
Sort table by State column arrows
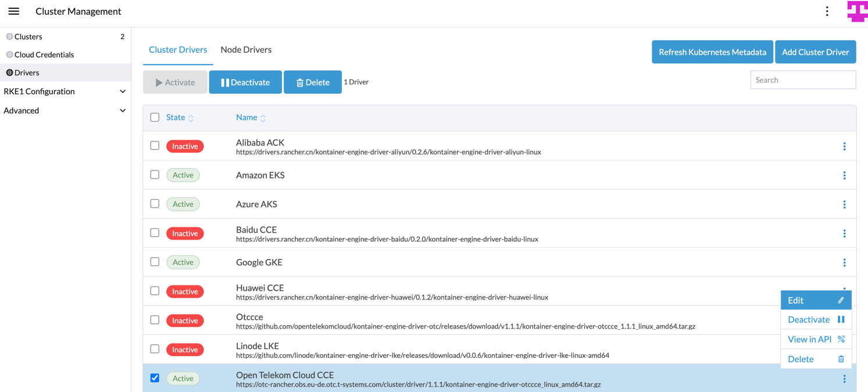pos(191,118)
